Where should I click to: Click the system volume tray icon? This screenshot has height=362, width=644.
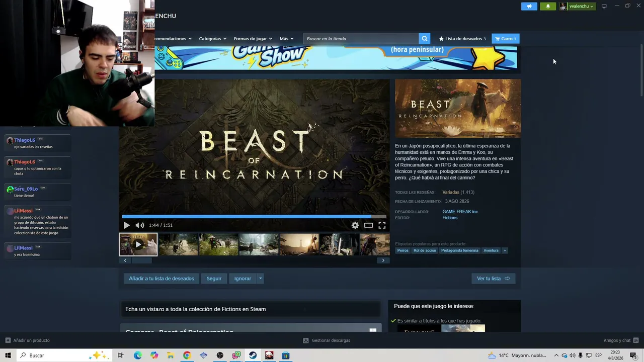tap(572, 355)
